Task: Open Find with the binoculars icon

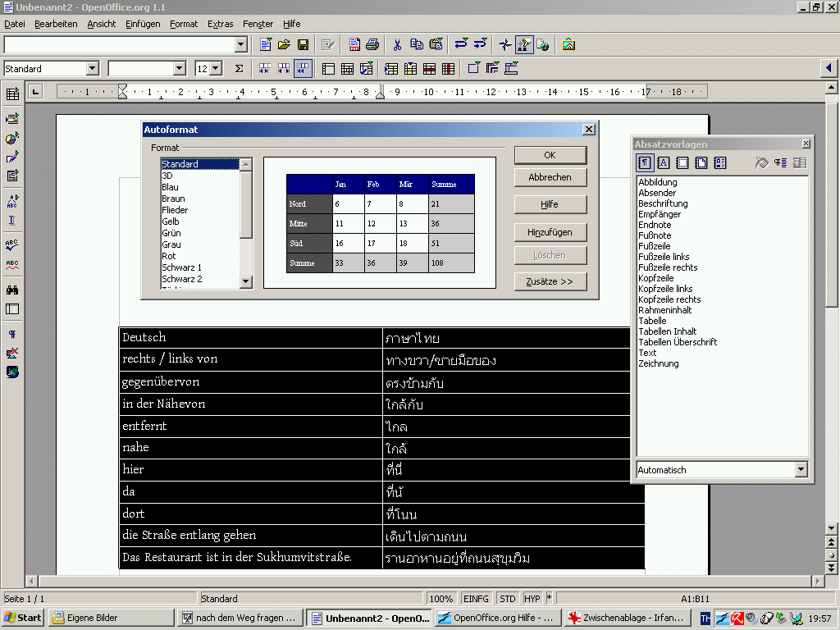Action: [x=12, y=290]
